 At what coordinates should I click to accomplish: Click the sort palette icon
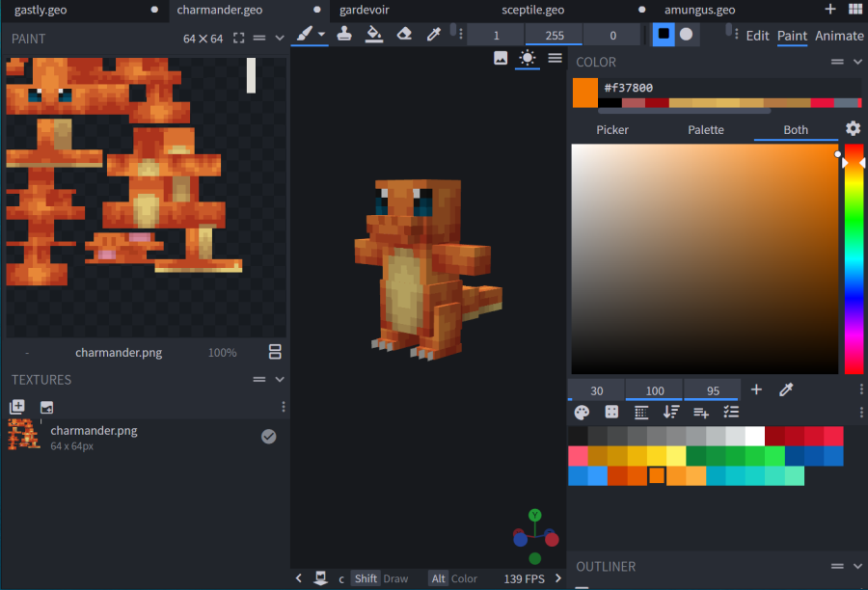point(671,413)
